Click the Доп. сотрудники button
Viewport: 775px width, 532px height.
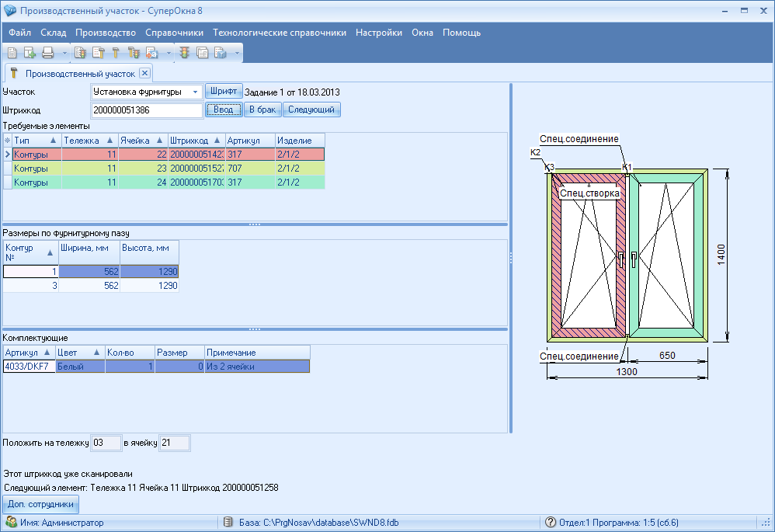tap(40, 504)
